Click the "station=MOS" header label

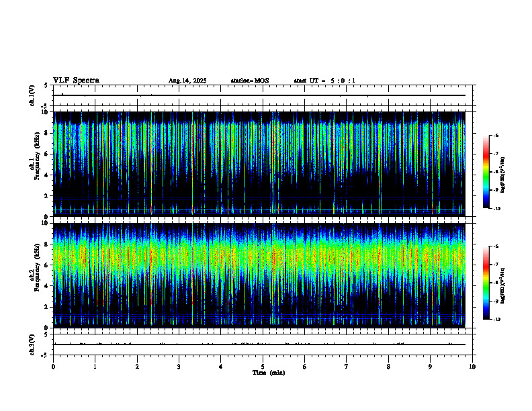250,81
